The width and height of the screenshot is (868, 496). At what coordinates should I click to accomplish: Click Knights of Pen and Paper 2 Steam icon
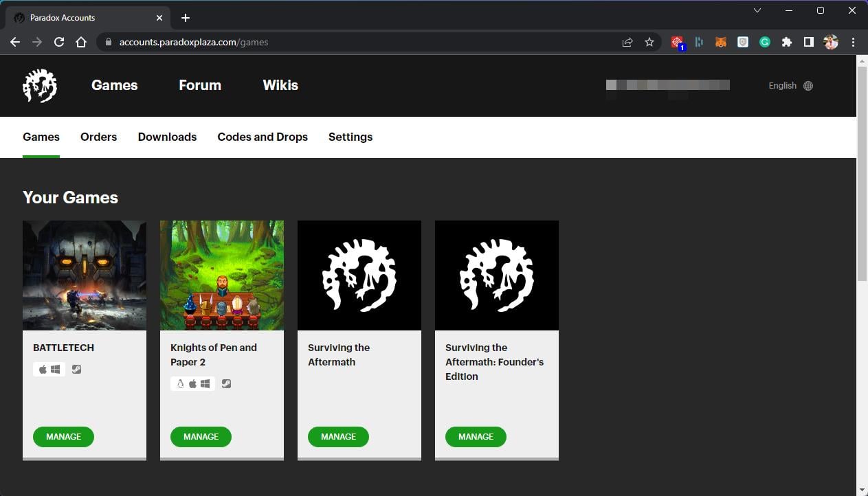(x=226, y=383)
